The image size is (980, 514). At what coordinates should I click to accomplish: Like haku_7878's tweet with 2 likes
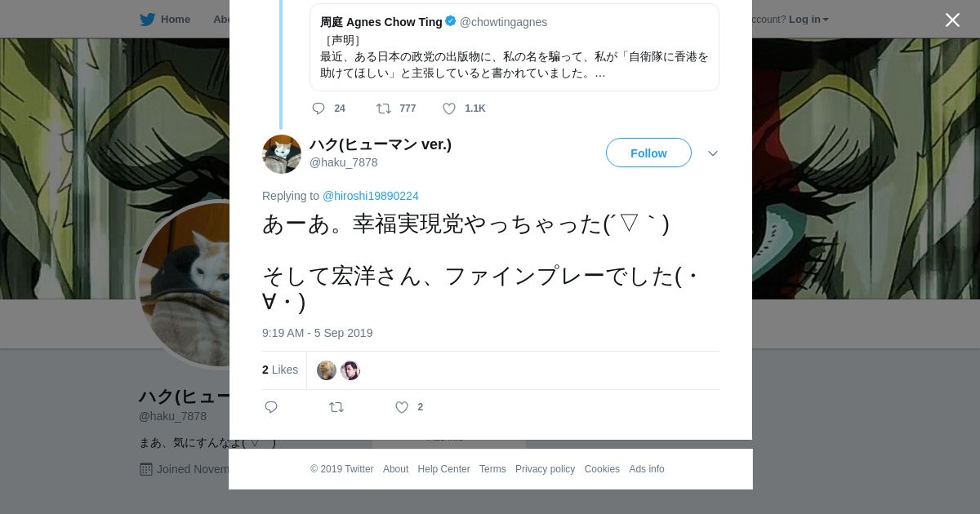coord(402,407)
